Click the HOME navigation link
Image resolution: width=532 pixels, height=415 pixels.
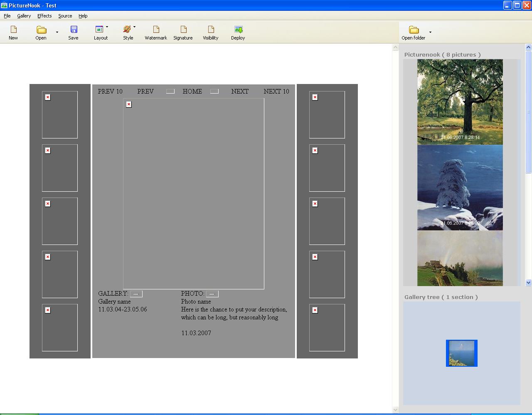tap(192, 91)
